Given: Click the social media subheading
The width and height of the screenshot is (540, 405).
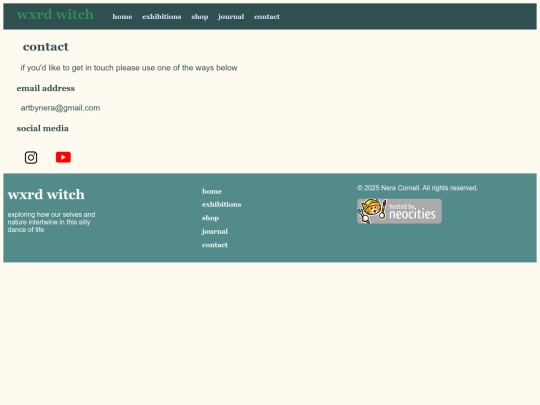Looking at the screenshot, I should [x=43, y=128].
